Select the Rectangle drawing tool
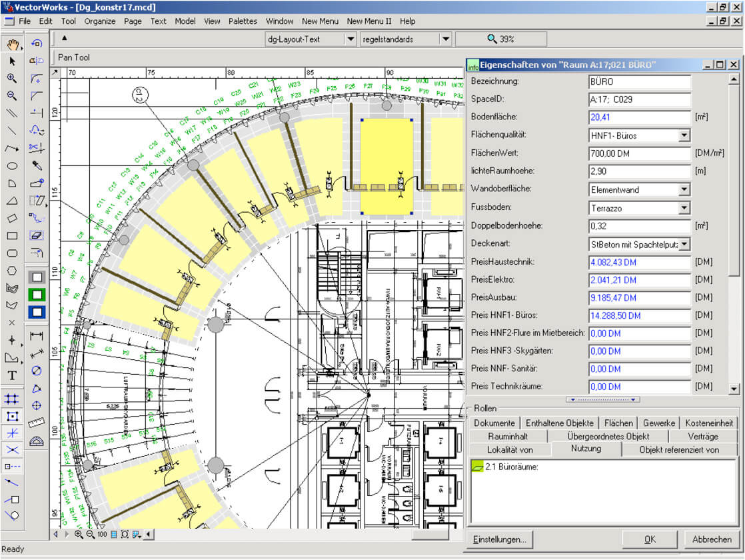 [x=12, y=235]
